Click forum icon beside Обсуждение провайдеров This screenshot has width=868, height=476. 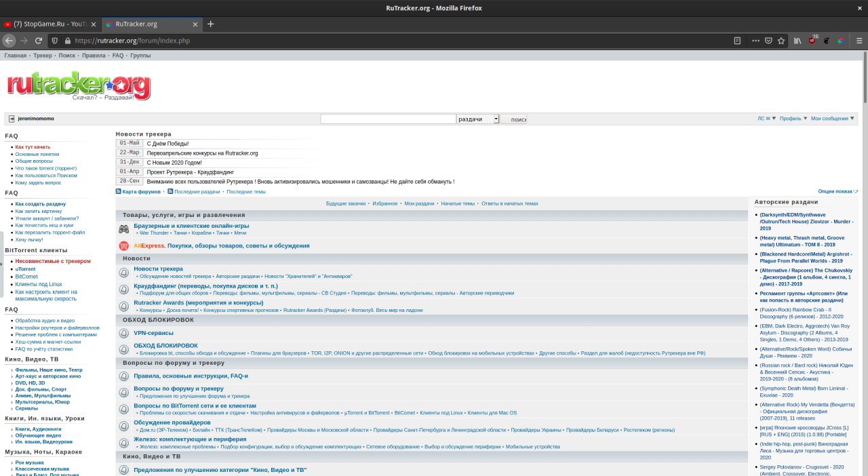pos(124,426)
